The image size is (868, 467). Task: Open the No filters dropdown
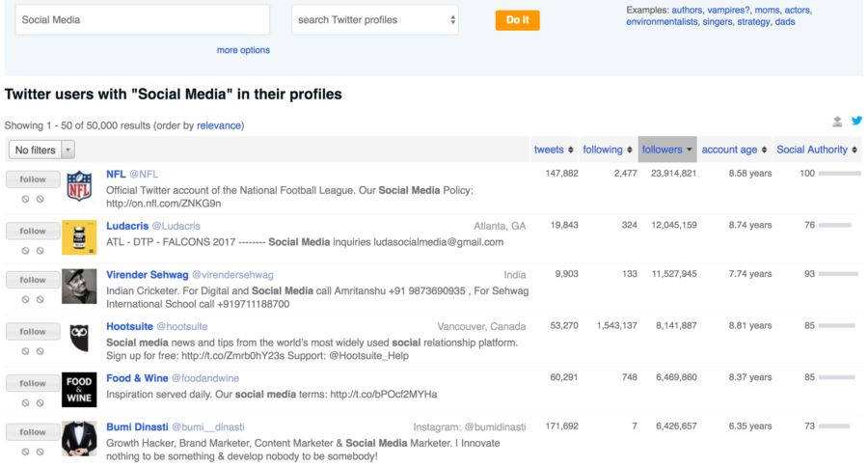click(41, 150)
